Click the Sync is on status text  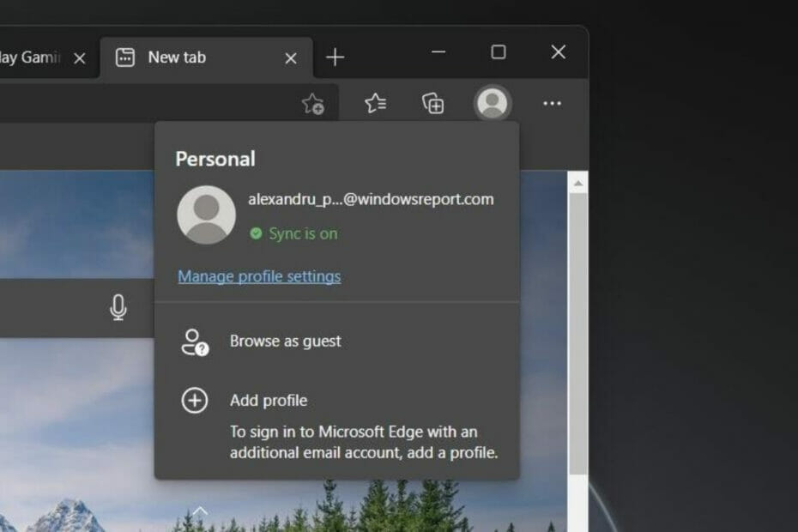pos(303,233)
